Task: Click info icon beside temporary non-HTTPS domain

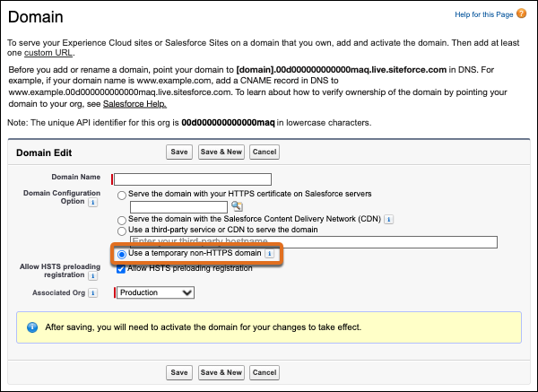Action: (270, 255)
